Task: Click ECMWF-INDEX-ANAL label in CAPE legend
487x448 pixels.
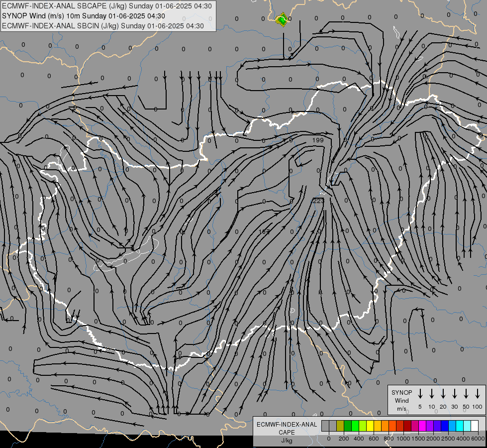Action: click(287, 425)
